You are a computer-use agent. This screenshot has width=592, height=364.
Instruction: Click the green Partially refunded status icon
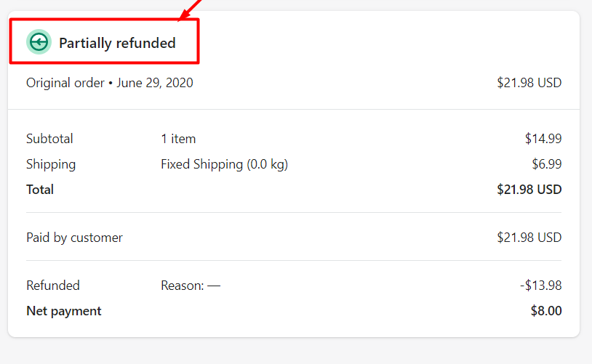point(39,42)
